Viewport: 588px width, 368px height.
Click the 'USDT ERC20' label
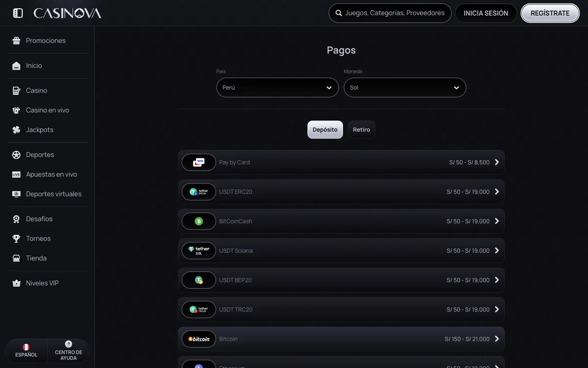point(236,192)
